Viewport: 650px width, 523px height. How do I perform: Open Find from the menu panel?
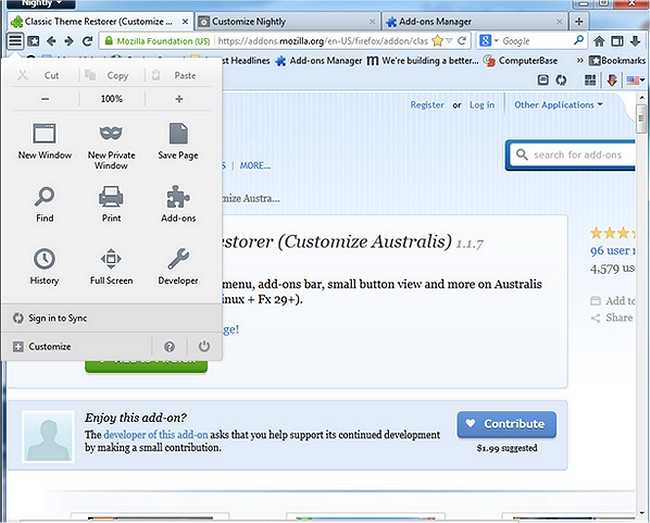click(45, 204)
